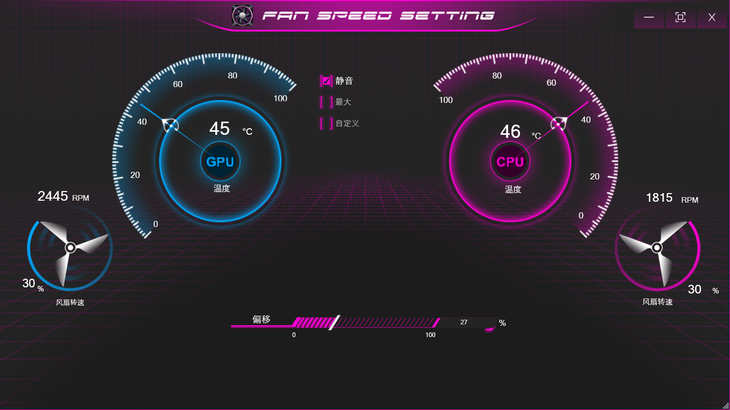Click the GPU 45 °C temperature value
730x410 pixels.
pyautogui.click(x=219, y=129)
